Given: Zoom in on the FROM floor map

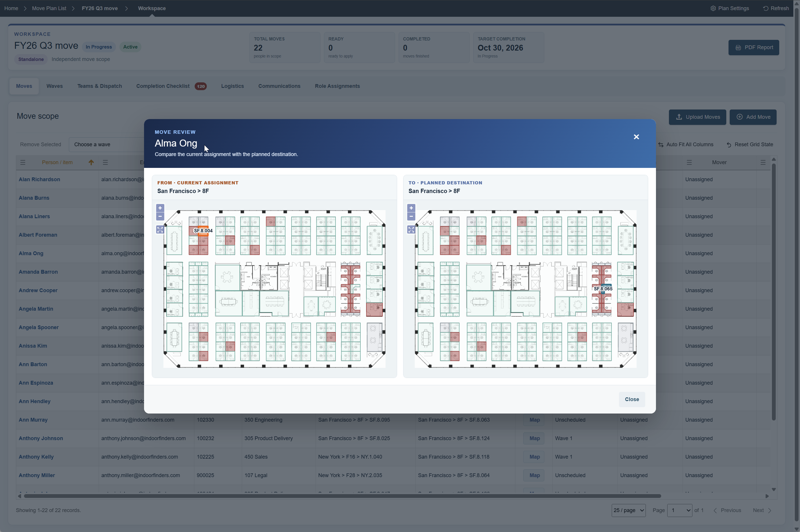Looking at the screenshot, I should click(160, 208).
